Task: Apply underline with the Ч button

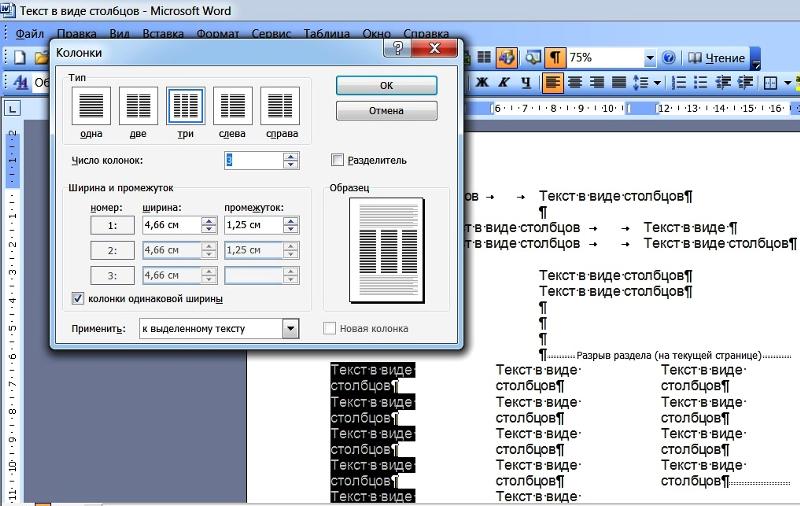Action: coord(526,82)
